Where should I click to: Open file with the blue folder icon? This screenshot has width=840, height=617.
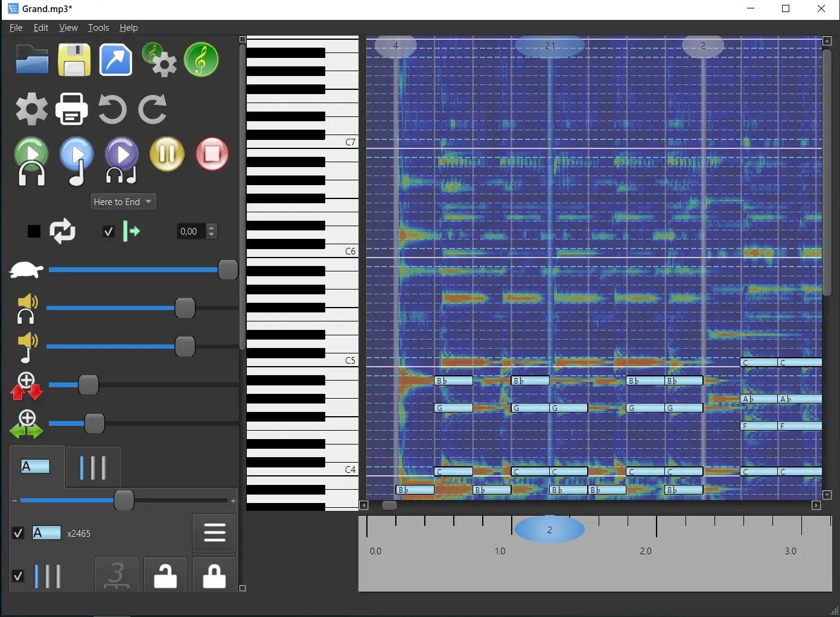coord(32,59)
